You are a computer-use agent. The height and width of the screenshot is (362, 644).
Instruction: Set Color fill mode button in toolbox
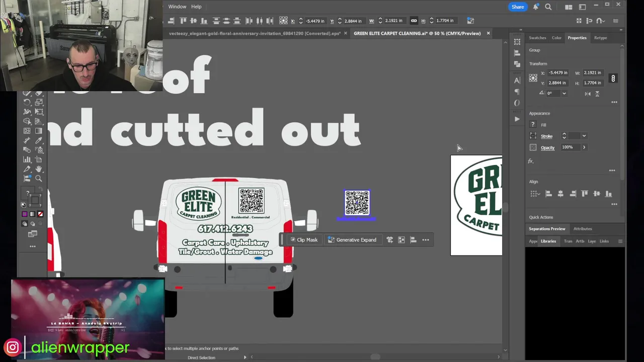25,214
